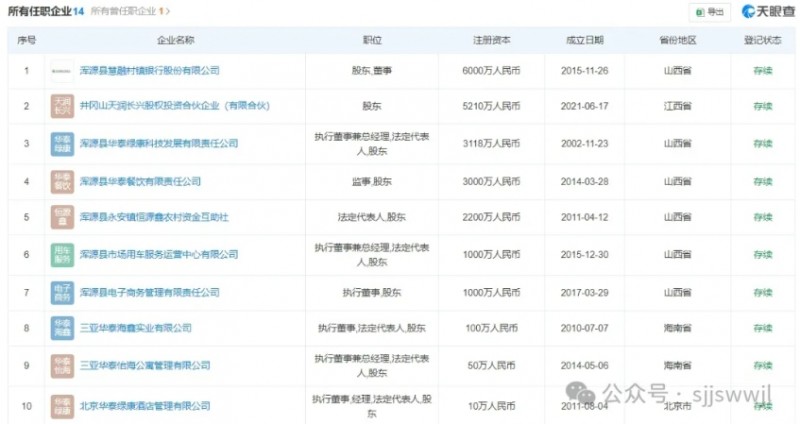The height and width of the screenshot is (424, 800).
Task: Click the 天眼查 logo at top right
Action: click(768, 11)
